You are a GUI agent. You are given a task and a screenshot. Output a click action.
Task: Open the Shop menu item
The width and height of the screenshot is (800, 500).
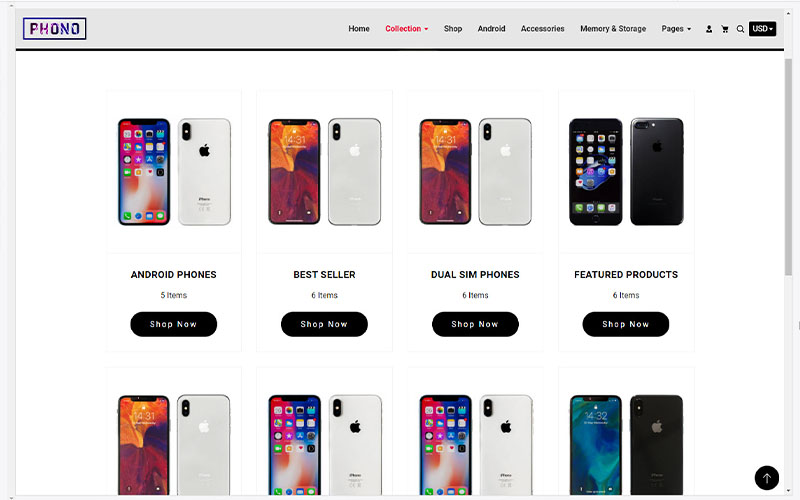pyautogui.click(x=453, y=29)
